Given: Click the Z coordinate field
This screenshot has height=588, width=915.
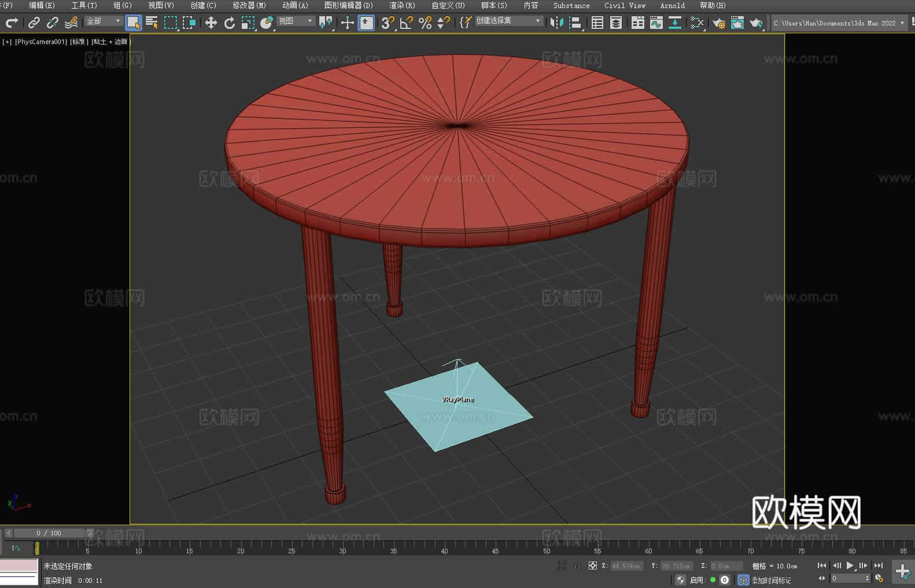Looking at the screenshot, I should click(x=726, y=566).
